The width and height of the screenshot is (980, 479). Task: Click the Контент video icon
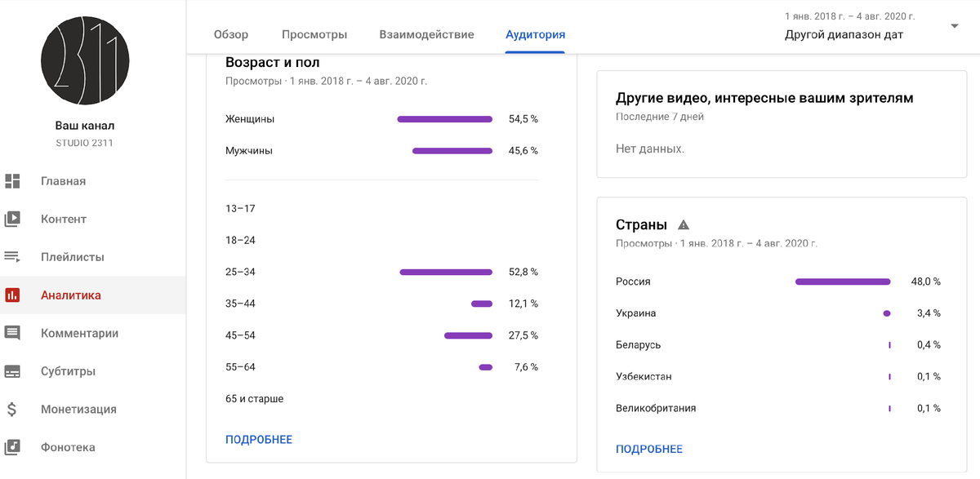coord(12,219)
